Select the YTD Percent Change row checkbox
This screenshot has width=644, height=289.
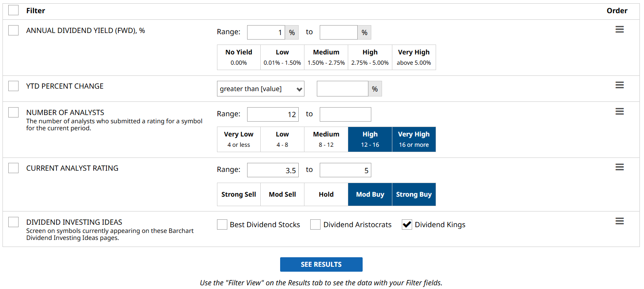14,86
